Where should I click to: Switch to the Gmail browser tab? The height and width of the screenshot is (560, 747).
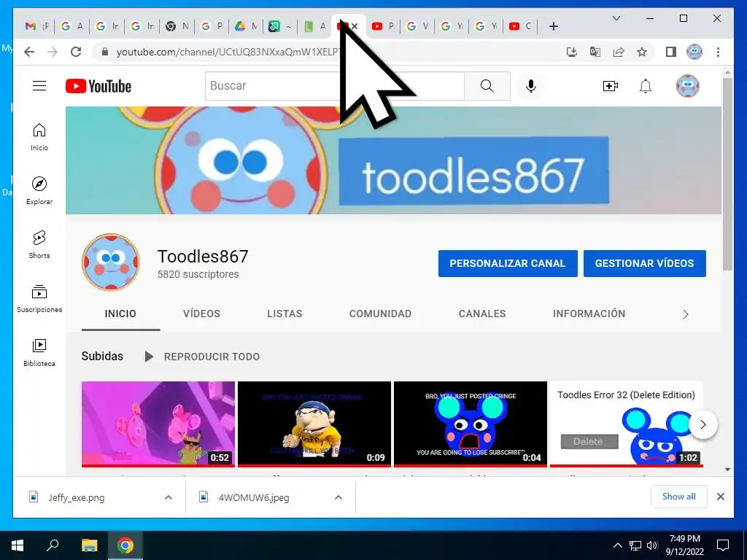click(36, 26)
